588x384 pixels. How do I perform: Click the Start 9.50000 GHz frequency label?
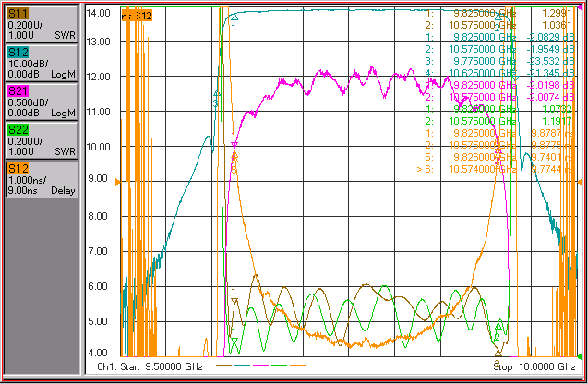pos(162,366)
